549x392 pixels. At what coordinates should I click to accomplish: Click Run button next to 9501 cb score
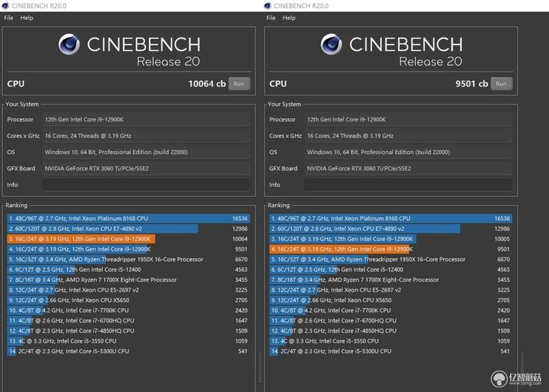[x=502, y=84]
